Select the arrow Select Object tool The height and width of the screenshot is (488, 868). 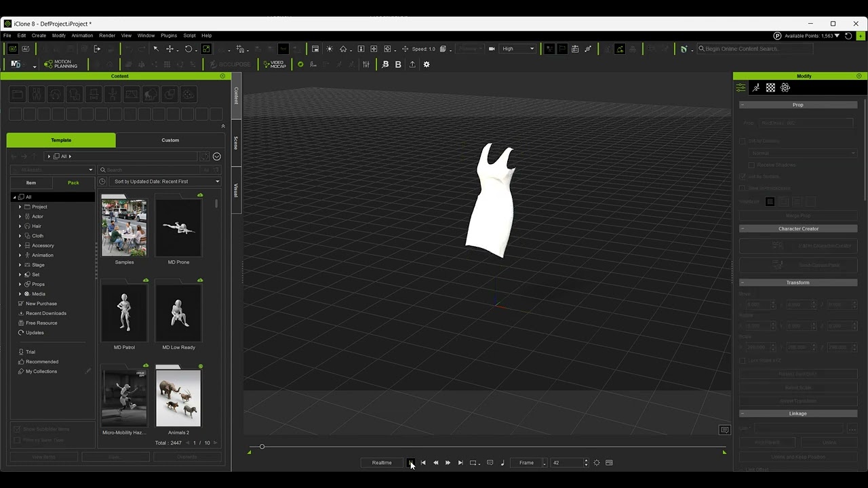156,49
